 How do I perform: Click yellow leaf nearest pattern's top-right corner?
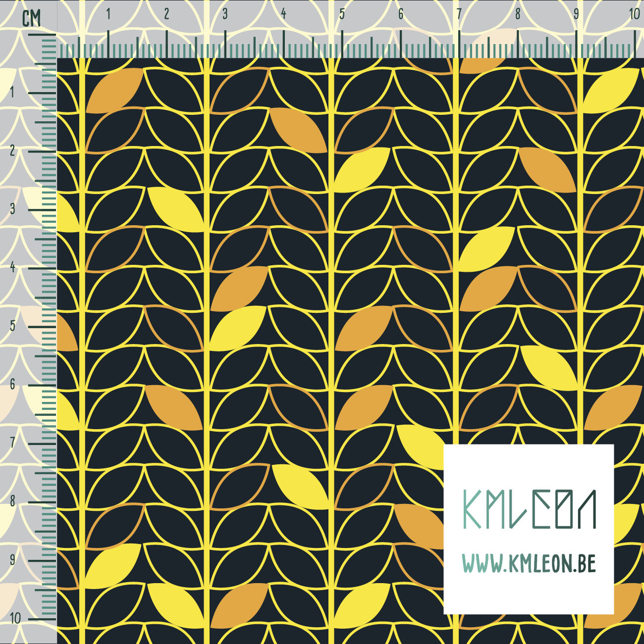tap(611, 90)
